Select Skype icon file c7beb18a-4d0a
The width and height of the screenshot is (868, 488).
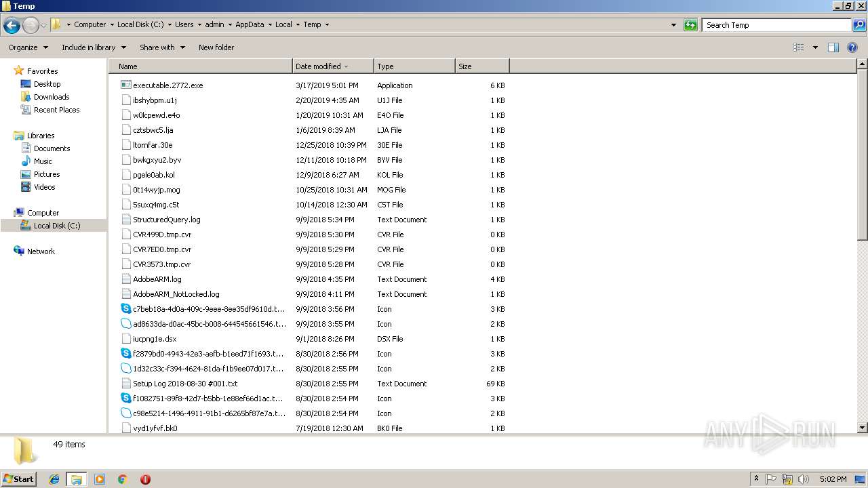click(125, 309)
